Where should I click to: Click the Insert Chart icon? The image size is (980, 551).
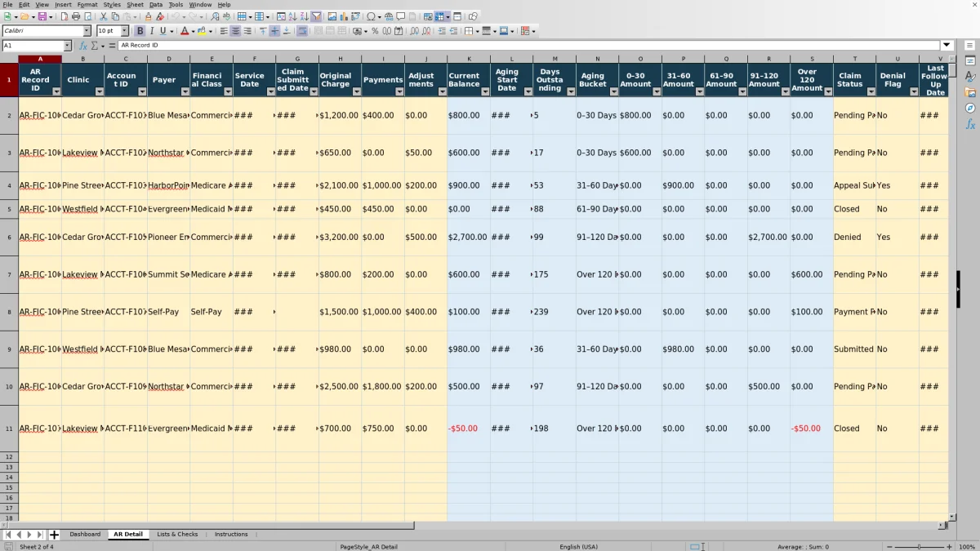343,16
